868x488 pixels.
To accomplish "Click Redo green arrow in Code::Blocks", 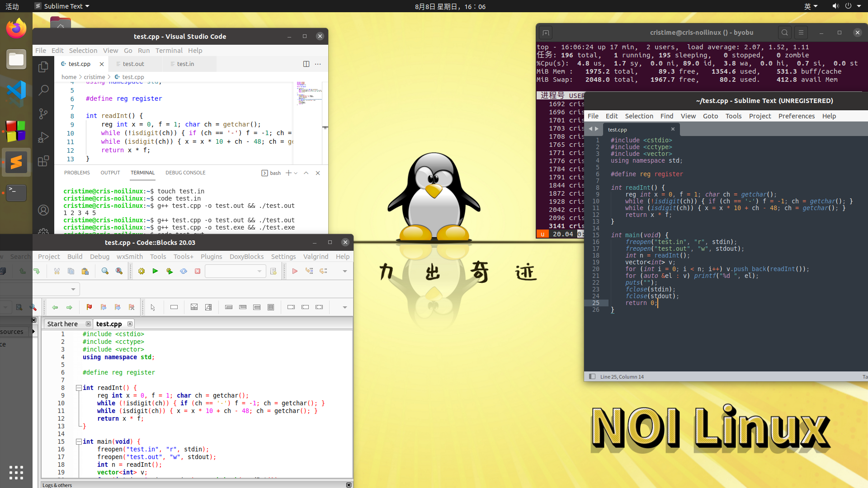I will click(x=37, y=271).
